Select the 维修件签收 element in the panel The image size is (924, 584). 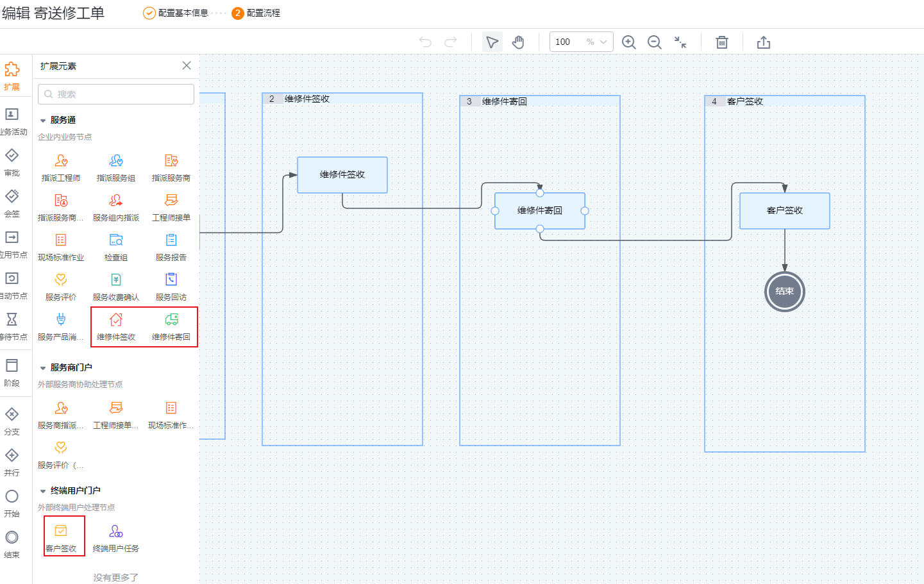(116, 326)
